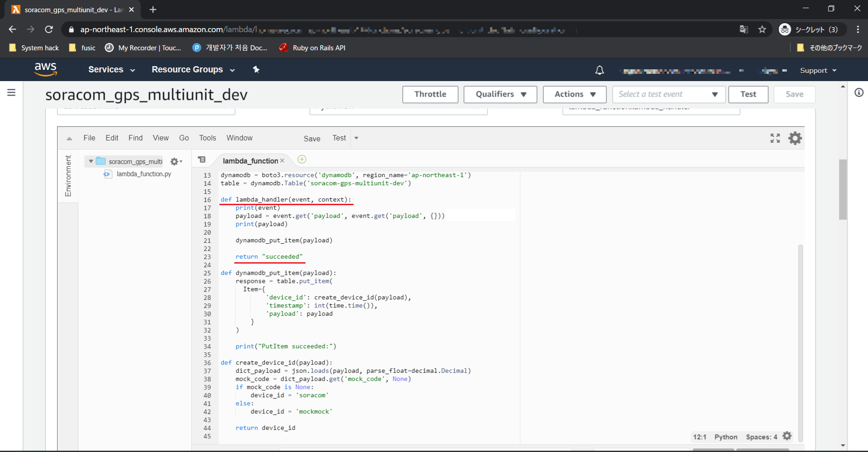Screen dimensions: 868x452
Task: Open the notifications bell icon
Action: point(599,70)
